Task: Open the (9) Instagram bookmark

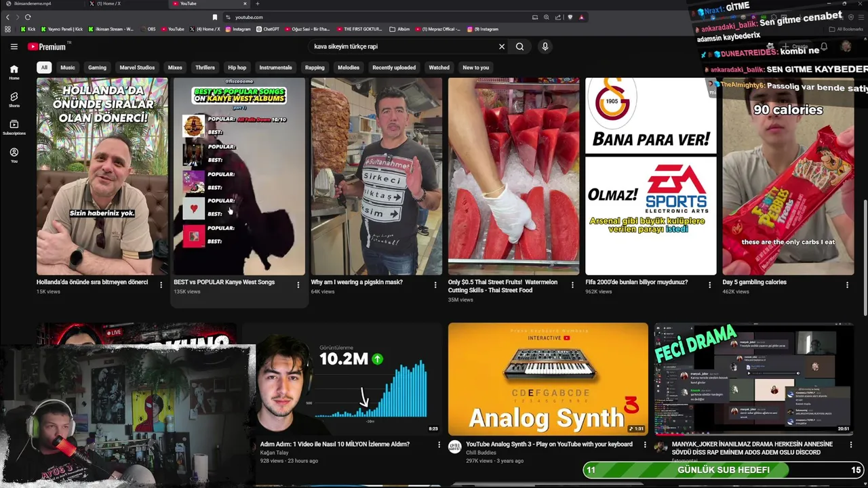Action: coord(483,29)
